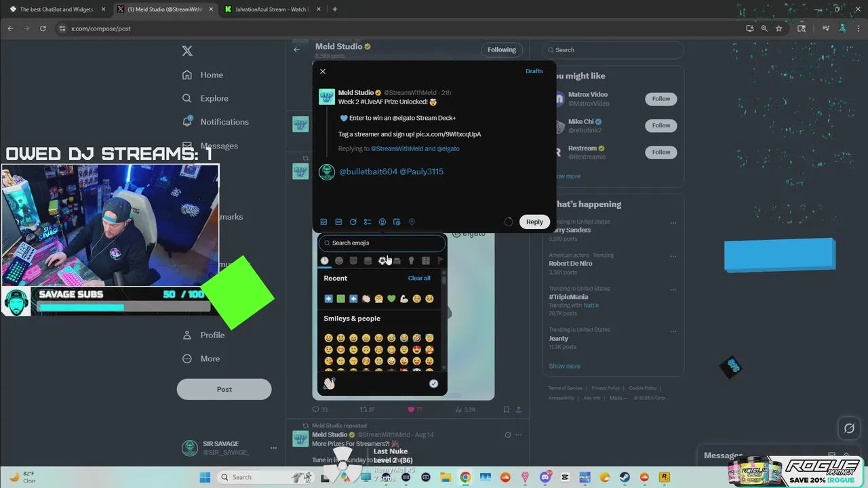Image resolution: width=868 pixels, height=488 pixels.
Task: Insert the right arrow recent emoji
Action: pyautogui.click(x=329, y=298)
